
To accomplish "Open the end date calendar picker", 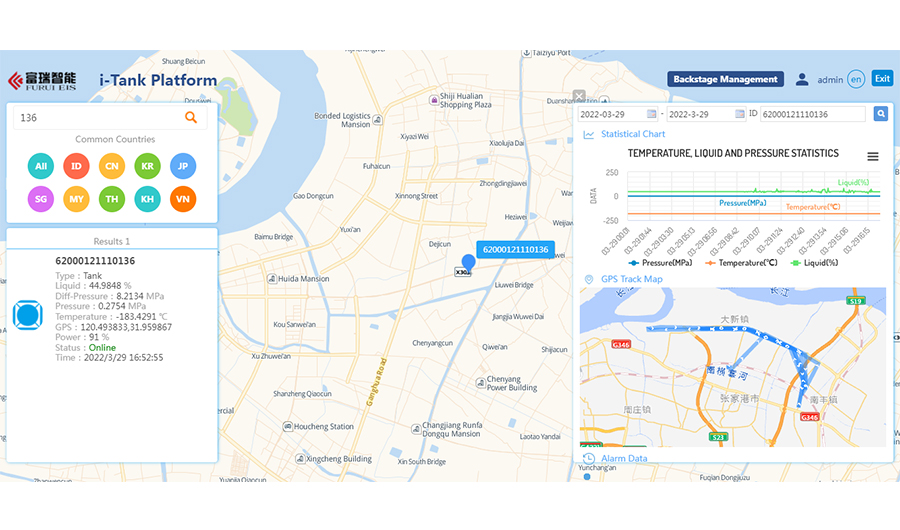I will point(740,114).
